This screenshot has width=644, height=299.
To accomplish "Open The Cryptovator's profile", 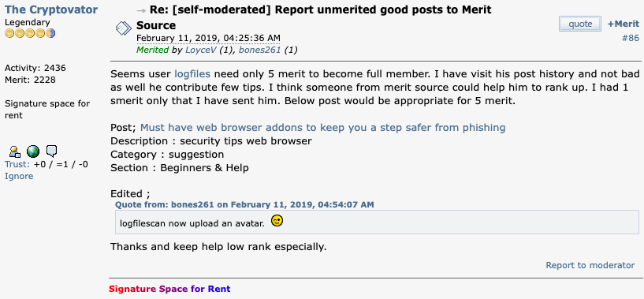I will point(51,9).
